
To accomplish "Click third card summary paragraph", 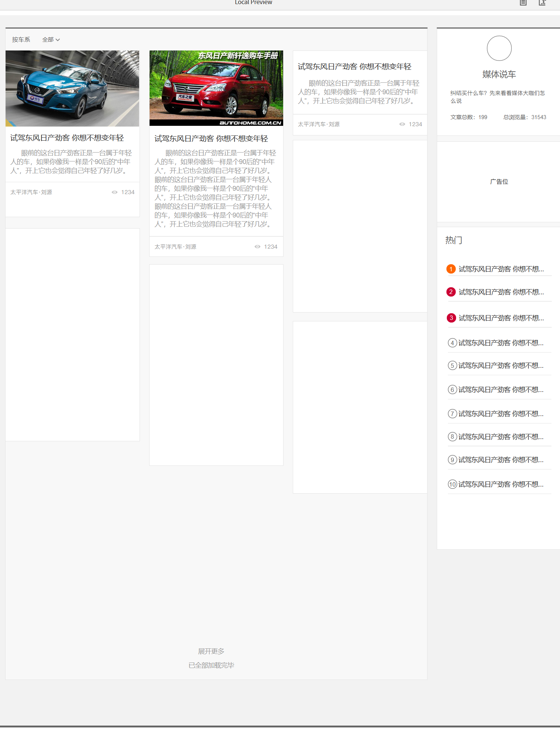I will point(358,92).
